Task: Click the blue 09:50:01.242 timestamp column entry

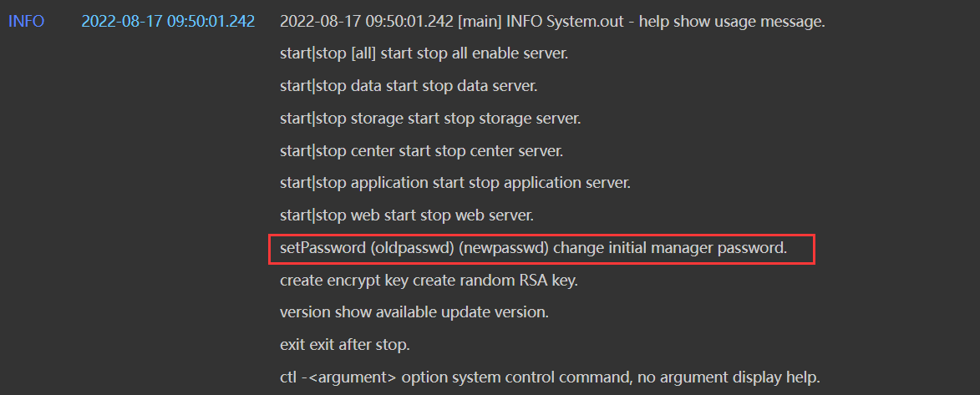Action: coord(168,22)
